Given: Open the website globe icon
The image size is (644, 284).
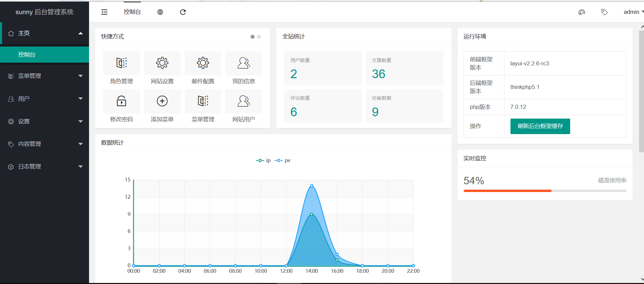Looking at the screenshot, I should coord(160,12).
